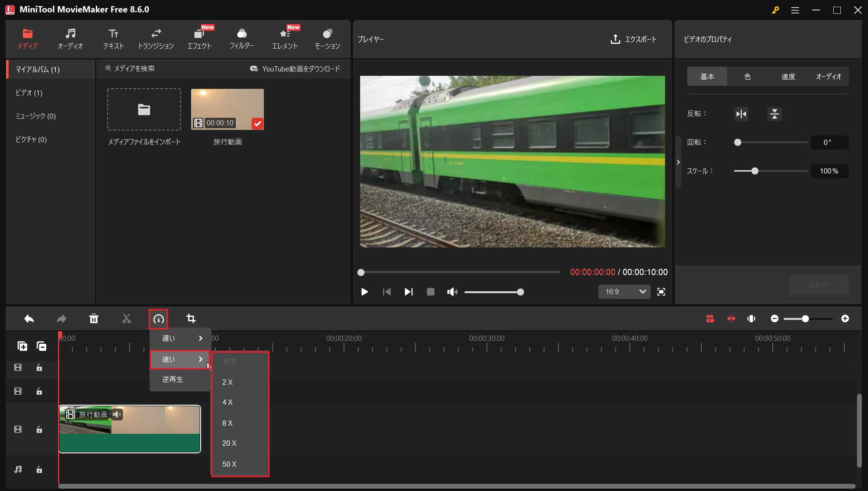Mute the 旅行動画 clip's audio icon
The height and width of the screenshot is (491, 868).
click(x=117, y=414)
